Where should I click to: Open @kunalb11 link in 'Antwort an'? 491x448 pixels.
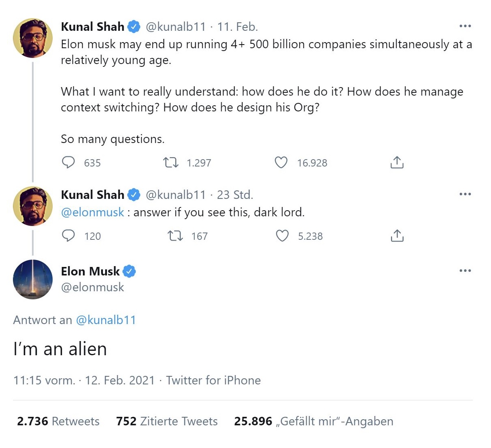tap(106, 320)
